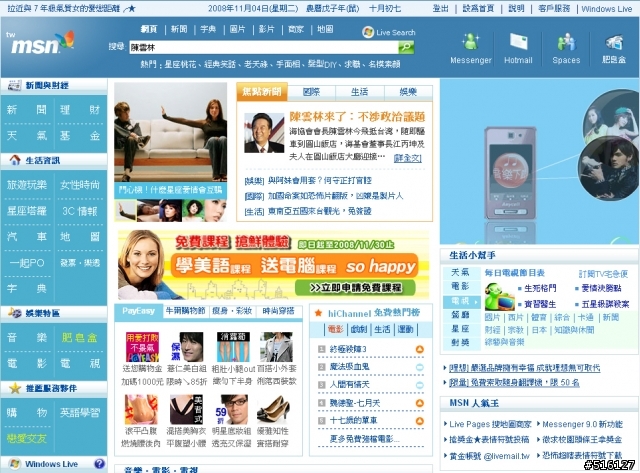Select the 地圖 search tab
The image size is (640, 473).
tap(325, 29)
